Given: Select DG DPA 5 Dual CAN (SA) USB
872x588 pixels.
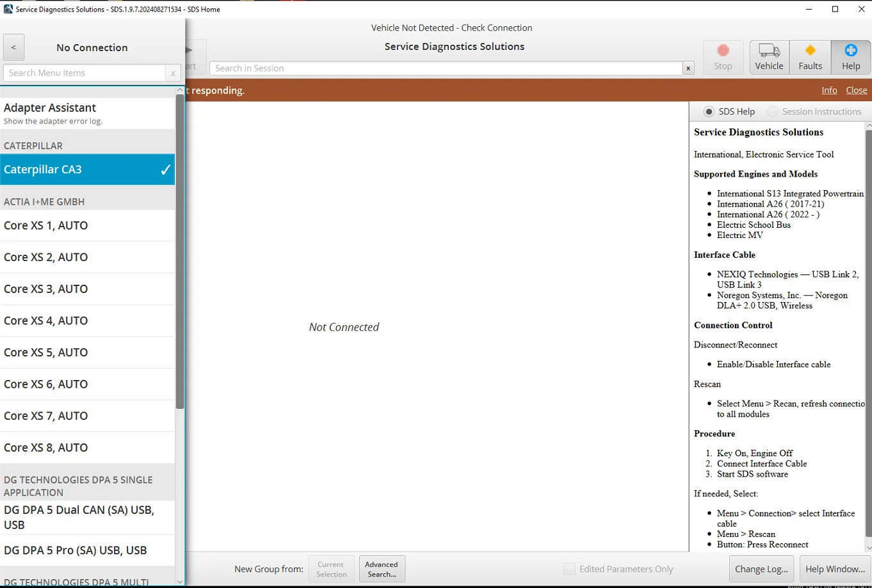Looking at the screenshot, I should pos(87,517).
